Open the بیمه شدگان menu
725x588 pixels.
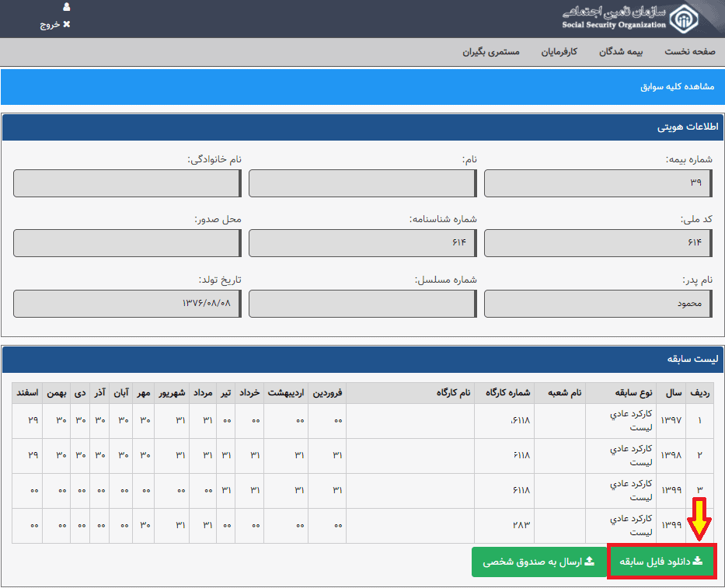point(621,52)
